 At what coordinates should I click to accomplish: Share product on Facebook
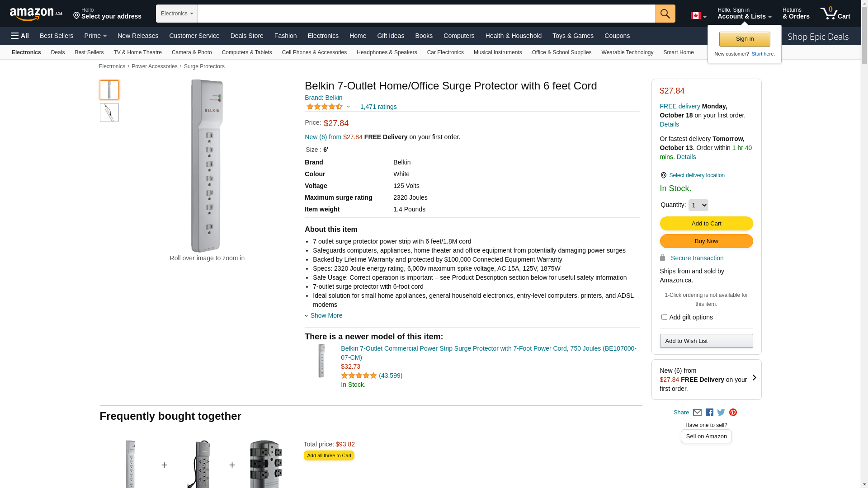click(x=709, y=413)
